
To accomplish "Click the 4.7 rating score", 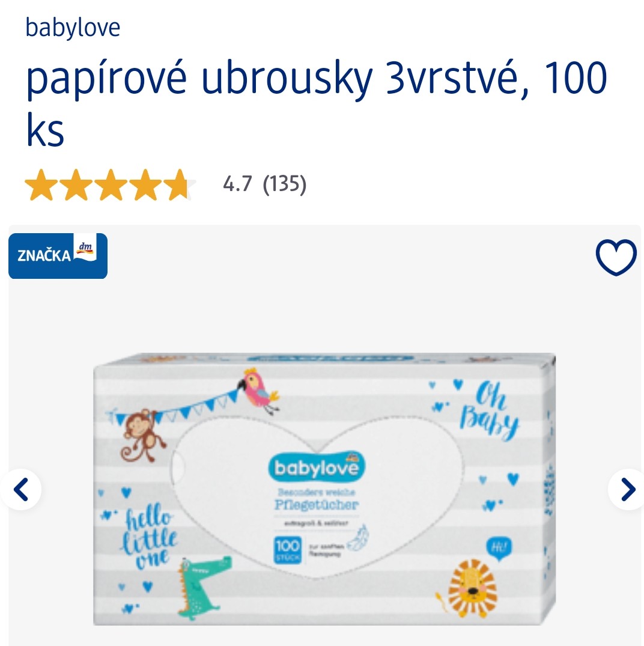I will [x=237, y=184].
